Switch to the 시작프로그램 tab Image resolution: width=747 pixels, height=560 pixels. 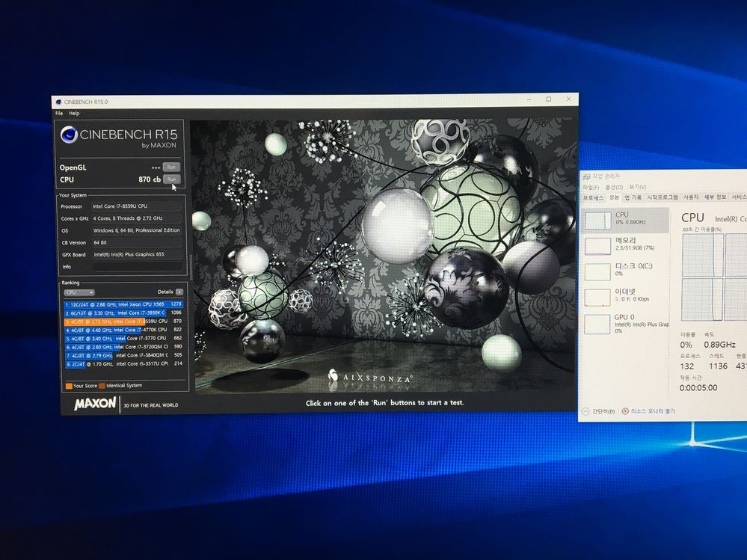[x=663, y=197]
